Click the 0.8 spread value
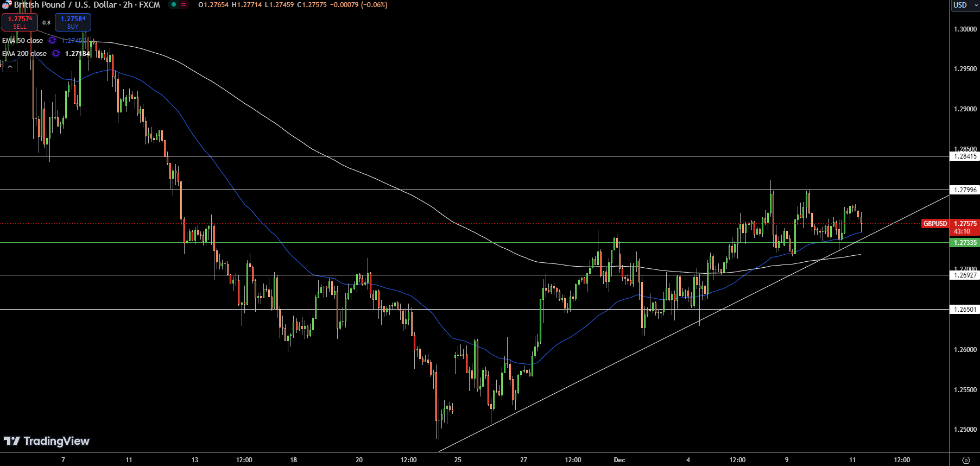Viewport: 980px width, 466px height. click(x=46, y=22)
